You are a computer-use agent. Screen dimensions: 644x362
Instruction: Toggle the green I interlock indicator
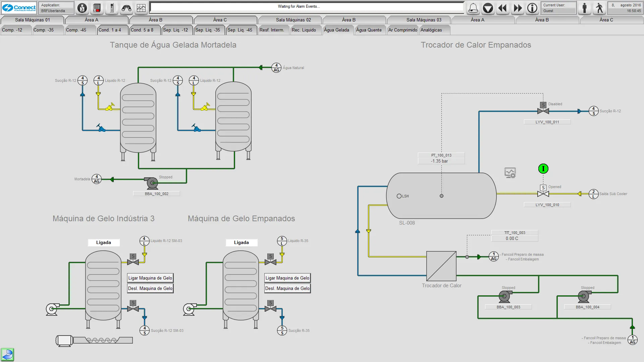pyautogui.click(x=543, y=169)
